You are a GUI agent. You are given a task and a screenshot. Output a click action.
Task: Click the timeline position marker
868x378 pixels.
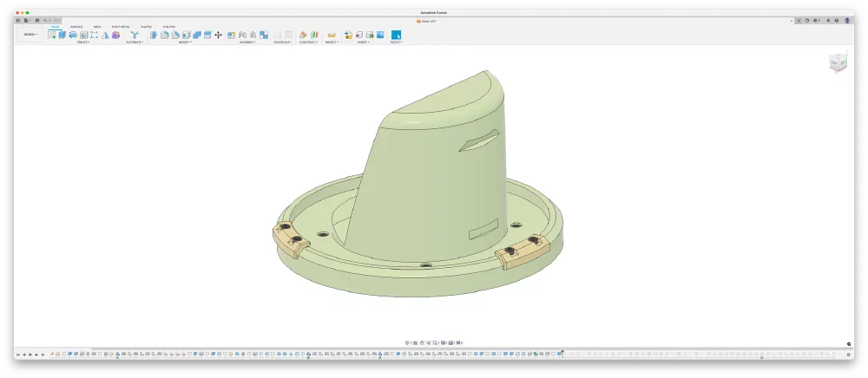(x=562, y=352)
